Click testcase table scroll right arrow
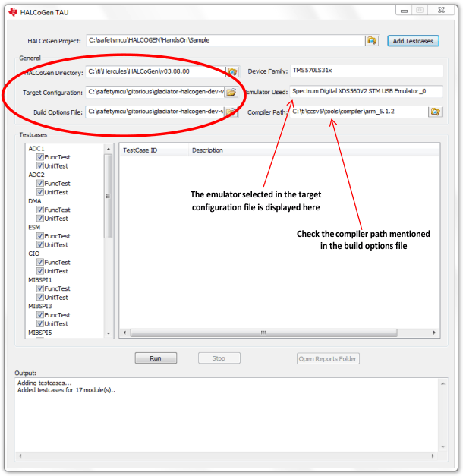The height and width of the screenshot is (476, 463). (x=434, y=333)
